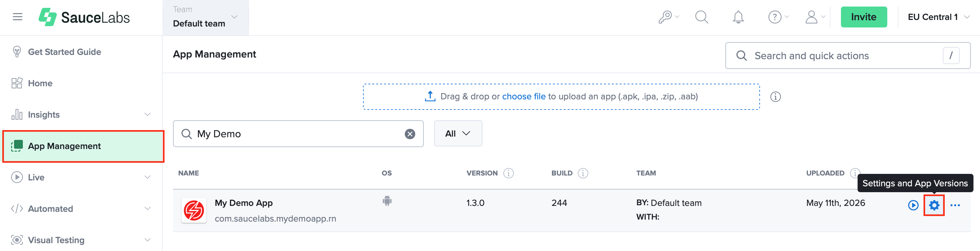Open the All platform filter dropdown
Image resolution: width=980 pixels, height=251 pixels.
[x=458, y=134]
